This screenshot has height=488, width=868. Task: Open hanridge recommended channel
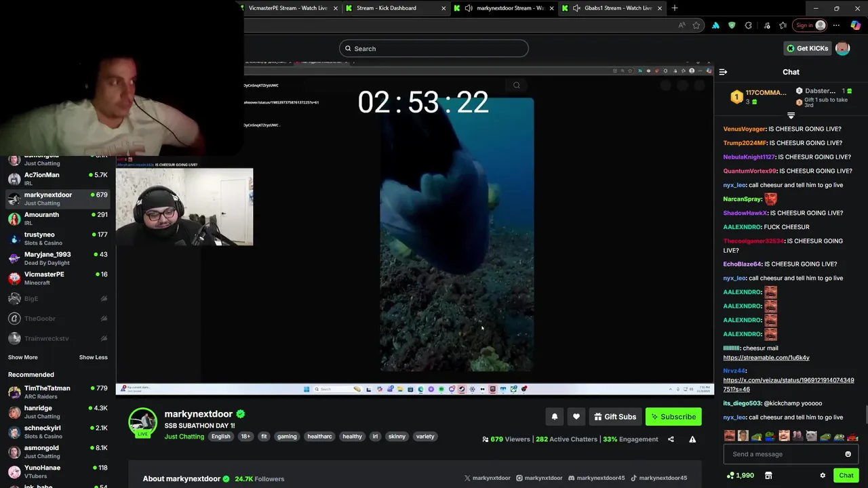click(x=58, y=412)
